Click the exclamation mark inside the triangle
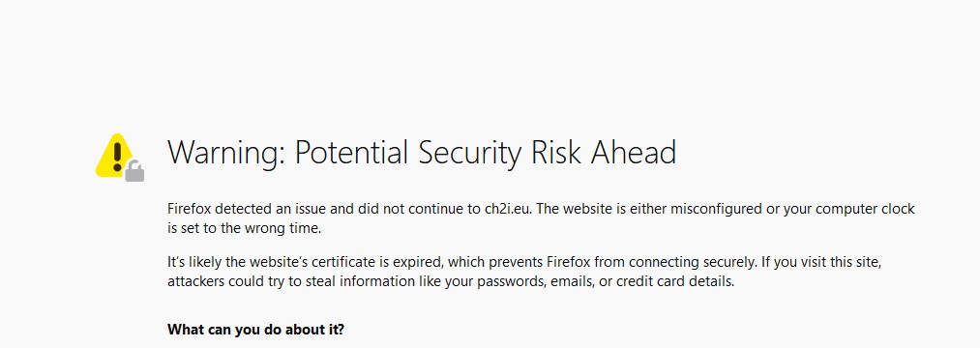Image resolution: width=980 pixels, height=348 pixels. coord(117,156)
